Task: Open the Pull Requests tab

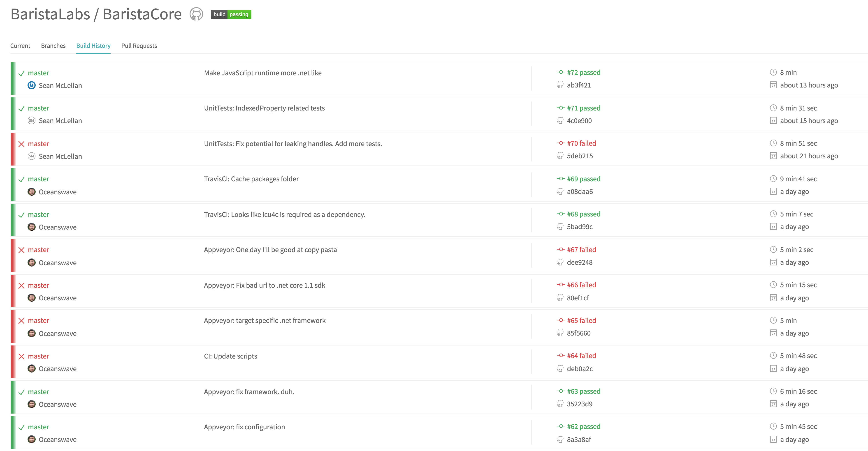Action: click(139, 46)
